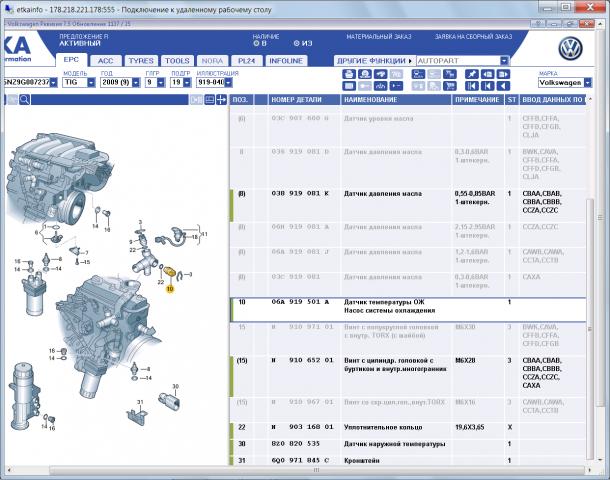Click the chart icon below the car icon
This screenshot has width=610, height=480.
pyautogui.click(x=380, y=86)
